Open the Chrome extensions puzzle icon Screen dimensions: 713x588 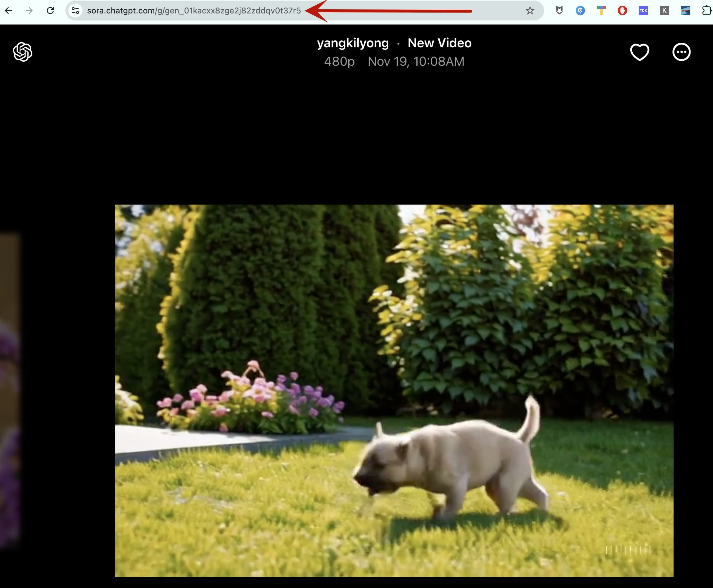tap(707, 11)
